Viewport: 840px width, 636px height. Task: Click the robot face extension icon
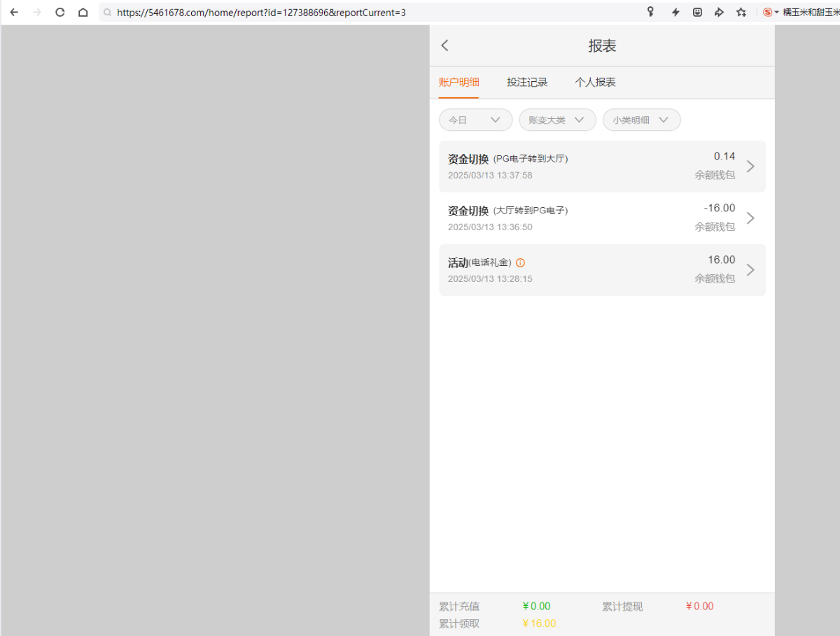(x=697, y=12)
